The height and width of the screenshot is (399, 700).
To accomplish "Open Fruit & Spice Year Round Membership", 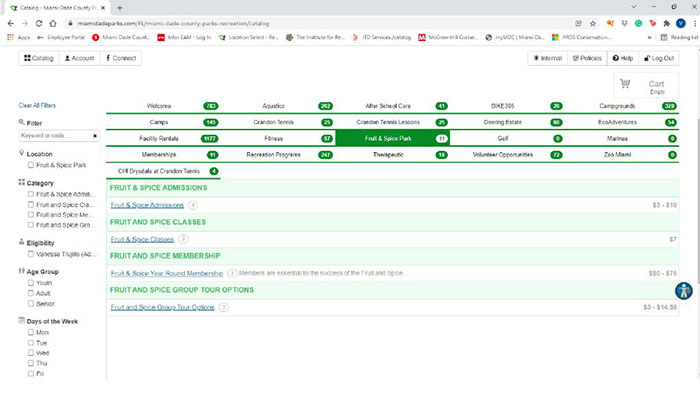I will click(167, 273).
